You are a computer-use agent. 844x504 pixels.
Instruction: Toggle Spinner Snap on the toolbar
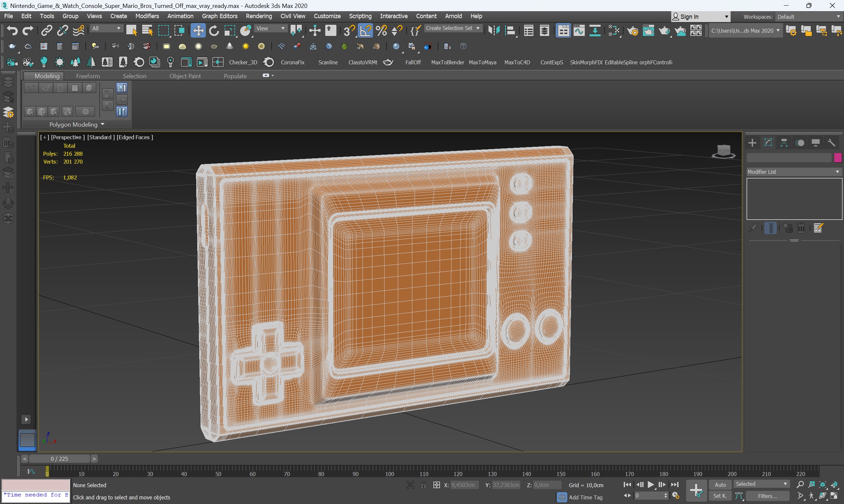[397, 31]
